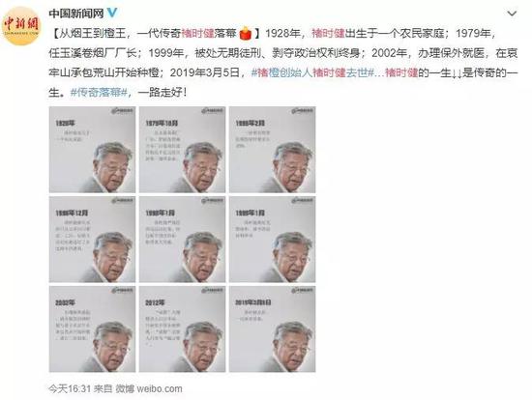532x400 pixels.
Task: Click the post timestamp 今天16:31
Action: [70, 388]
